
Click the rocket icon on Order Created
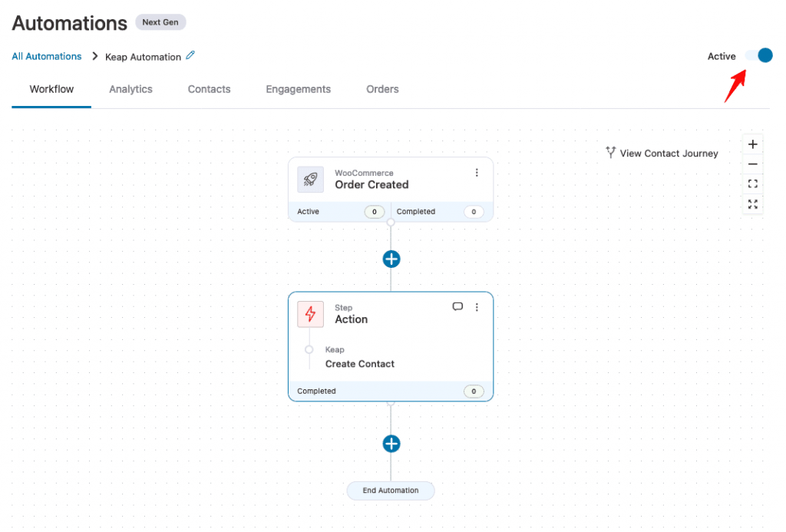(310, 180)
